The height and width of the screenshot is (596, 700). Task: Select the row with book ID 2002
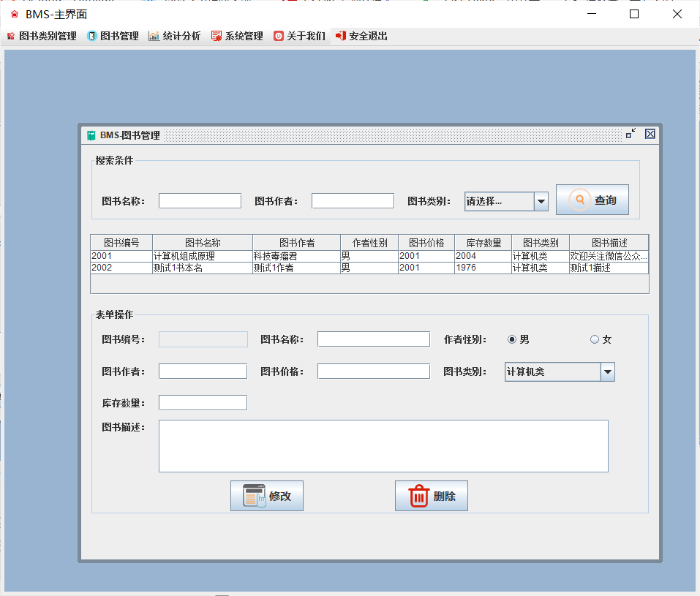tap(369, 268)
